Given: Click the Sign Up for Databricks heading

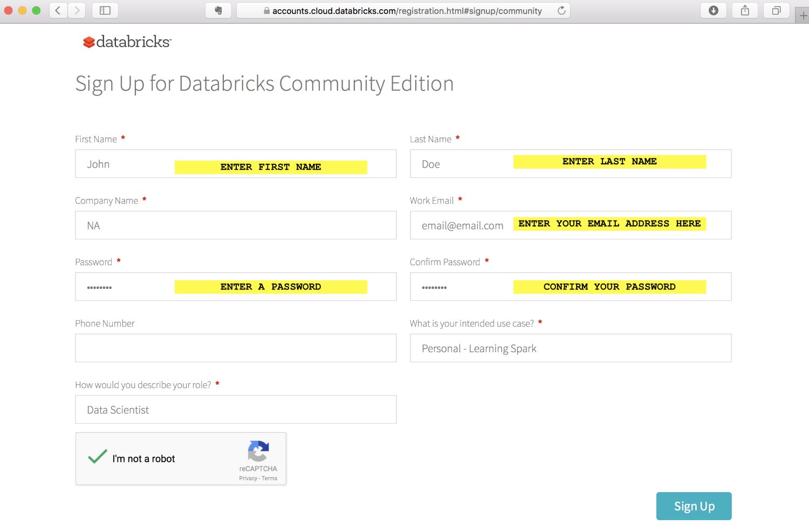Looking at the screenshot, I should tap(264, 84).
